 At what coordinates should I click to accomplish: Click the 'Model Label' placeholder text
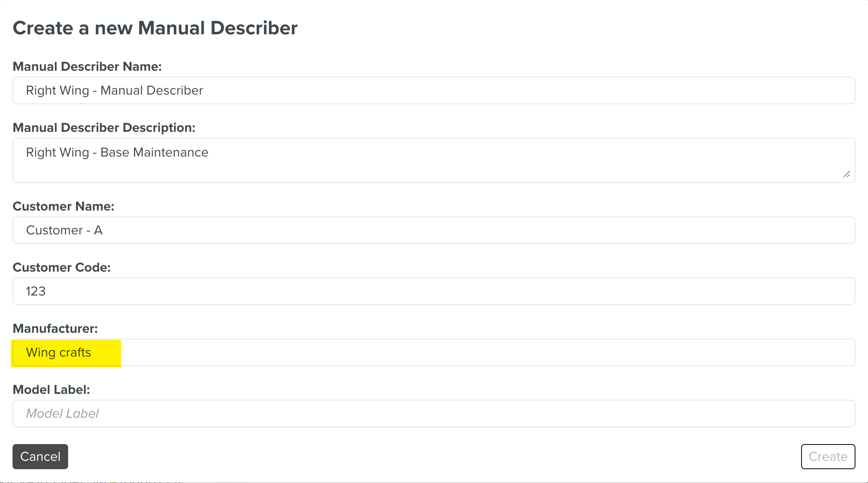click(x=62, y=414)
